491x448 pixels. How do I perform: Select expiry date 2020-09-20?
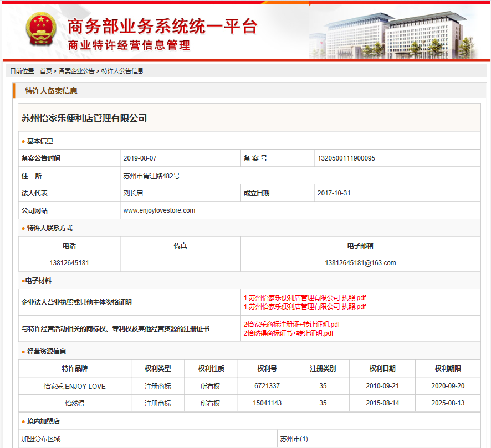448,386
